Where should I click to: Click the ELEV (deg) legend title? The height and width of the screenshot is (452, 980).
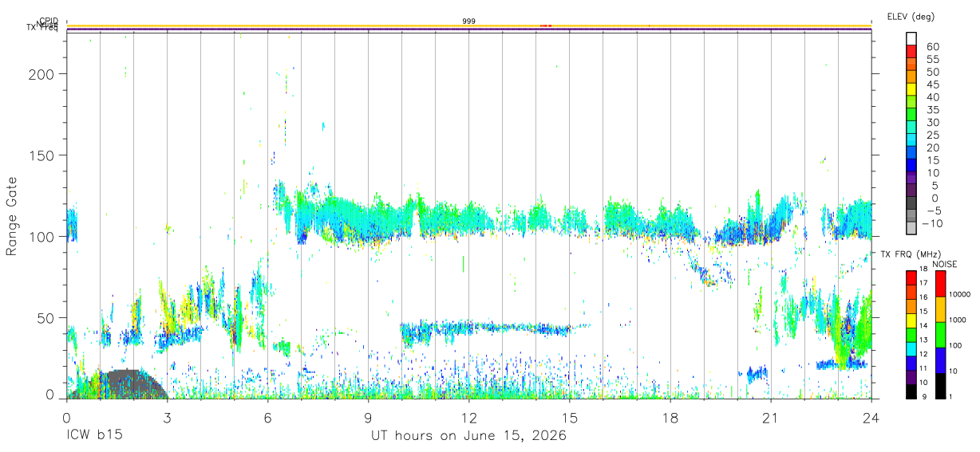911,17
